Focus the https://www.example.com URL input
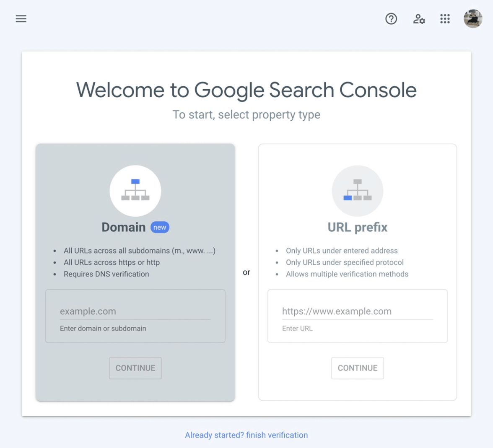493x448 pixels. click(357, 311)
